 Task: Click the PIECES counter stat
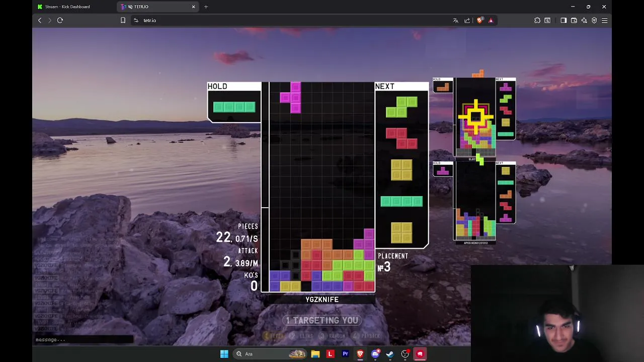pos(237,233)
